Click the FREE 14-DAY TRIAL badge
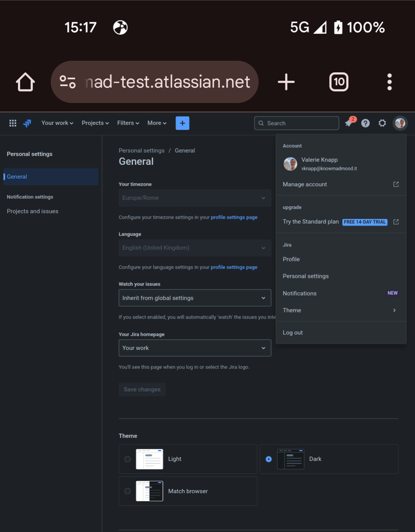415x532 pixels. pos(365,222)
